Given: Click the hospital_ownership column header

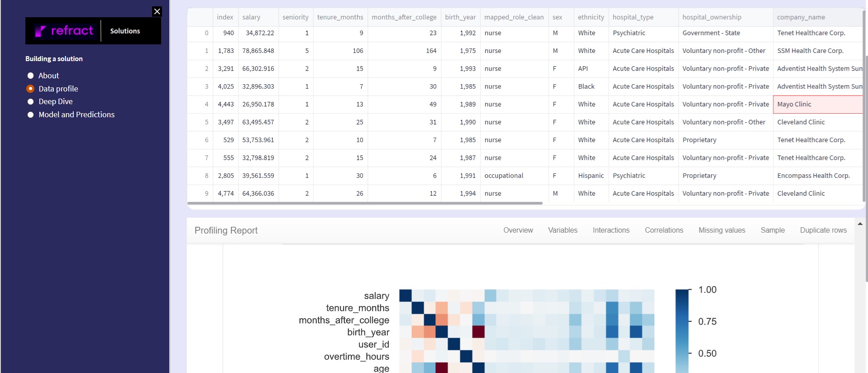Looking at the screenshot, I should click(x=726, y=17).
